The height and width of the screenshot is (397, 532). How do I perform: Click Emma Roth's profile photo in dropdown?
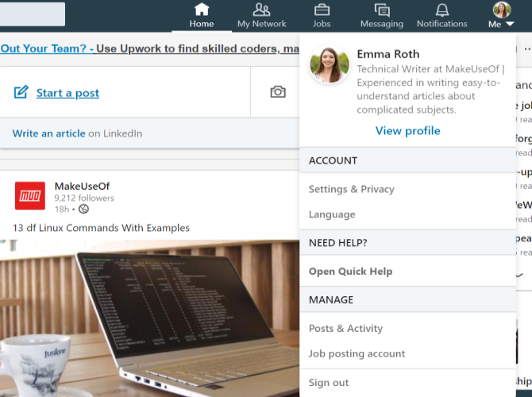pos(329,65)
